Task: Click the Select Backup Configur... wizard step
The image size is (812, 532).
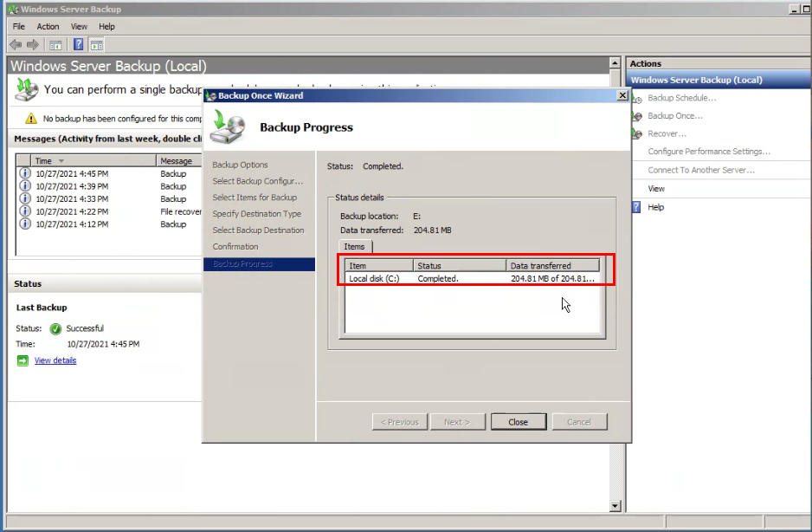Action: [x=258, y=181]
